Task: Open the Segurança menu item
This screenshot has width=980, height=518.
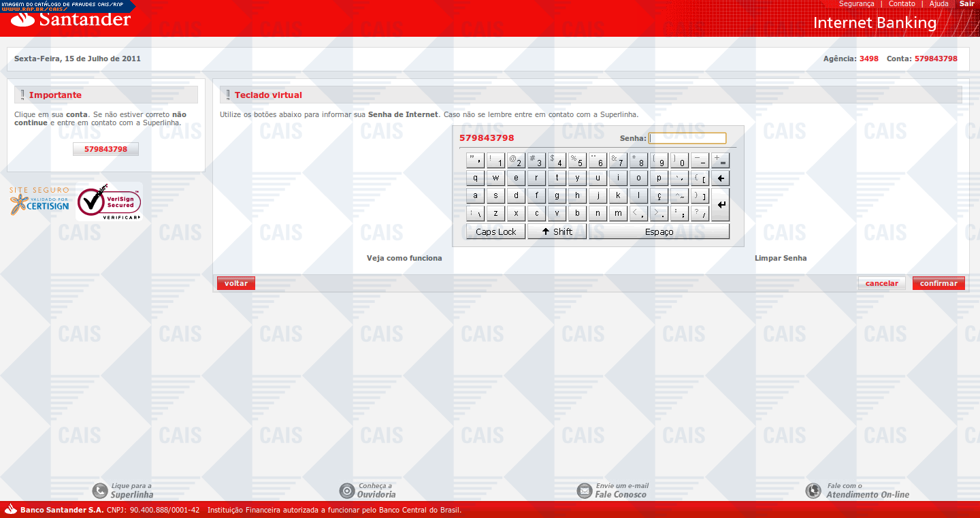Action: click(x=856, y=4)
